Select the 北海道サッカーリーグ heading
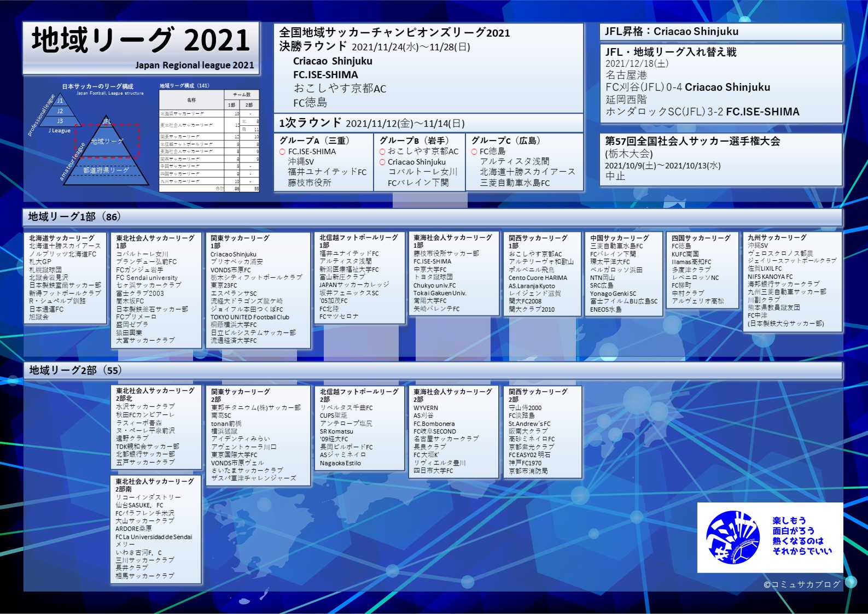The height and width of the screenshot is (614, 868). click(62, 238)
